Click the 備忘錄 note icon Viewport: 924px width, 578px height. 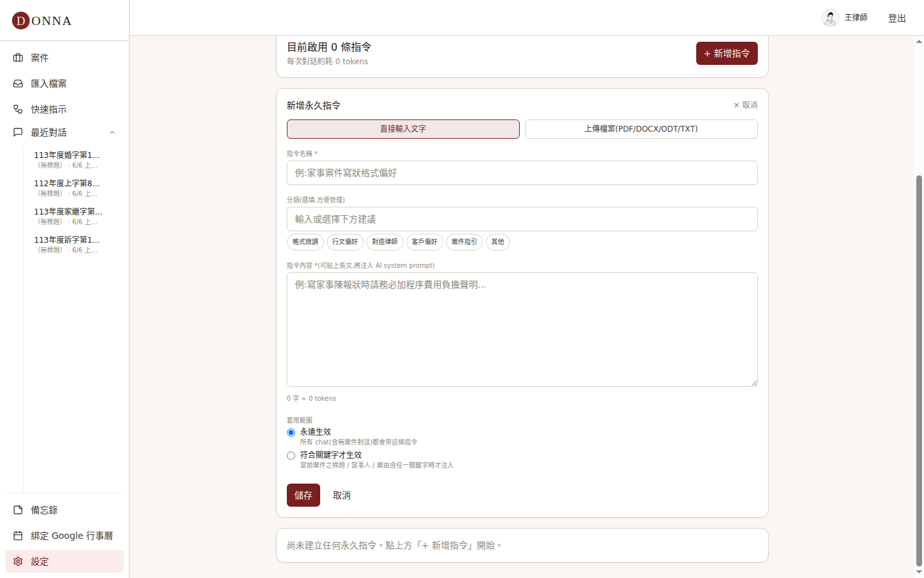tap(18, 510)
